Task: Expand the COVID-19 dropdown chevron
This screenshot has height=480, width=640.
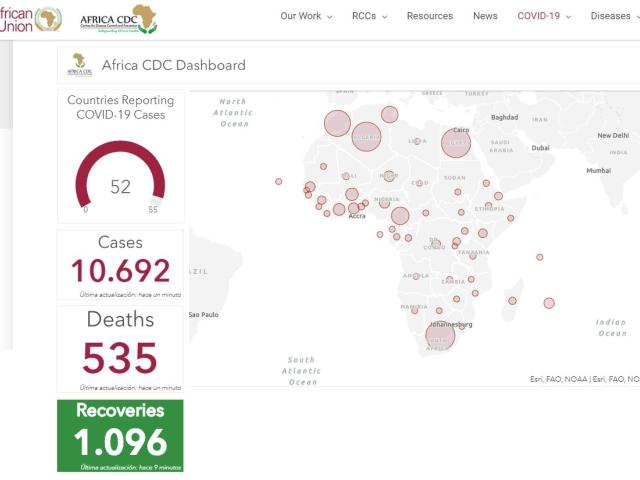Action: (568, 17)
